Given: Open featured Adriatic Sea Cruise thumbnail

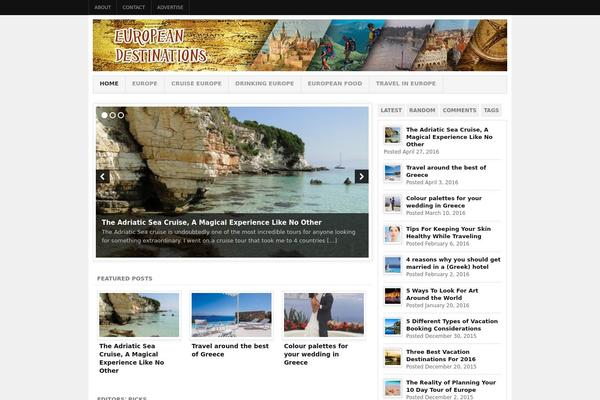Looking at the screenshot, I should 139,315.
